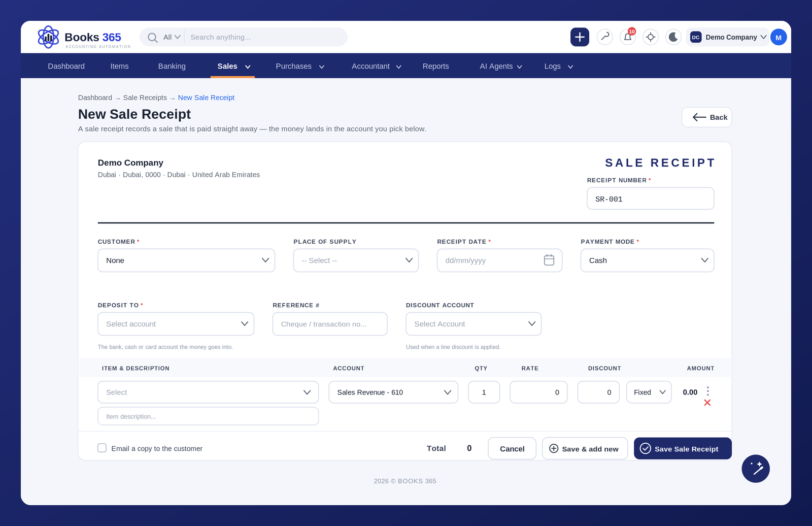
Task: Open the Customer dropdown
Action: click(186, 260)
